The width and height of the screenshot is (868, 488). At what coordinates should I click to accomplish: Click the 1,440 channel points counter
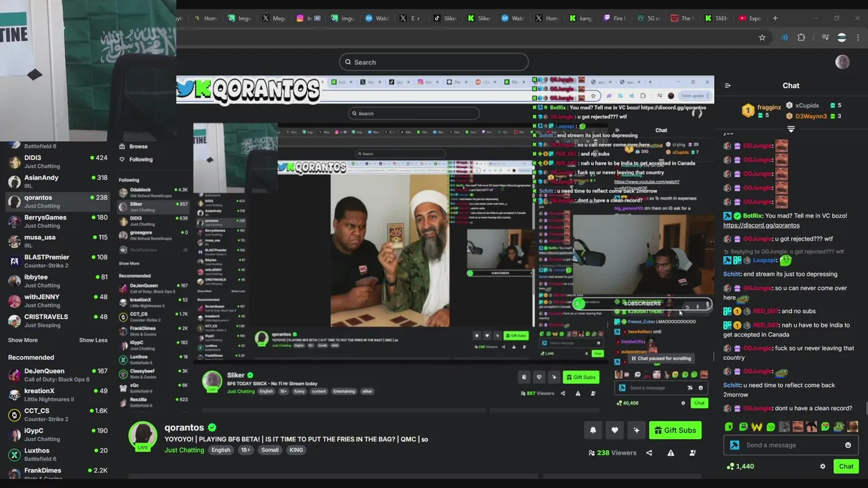[740, 466]
